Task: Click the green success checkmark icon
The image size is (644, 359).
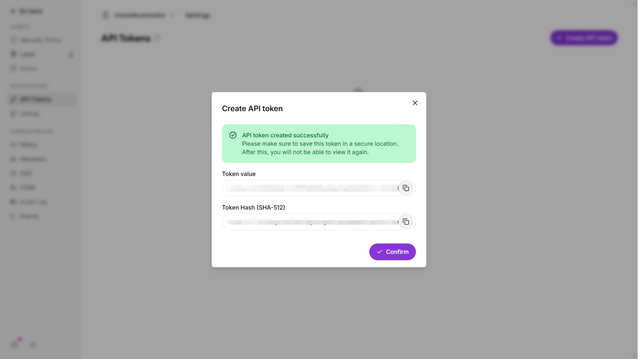Action: (233, 135)
